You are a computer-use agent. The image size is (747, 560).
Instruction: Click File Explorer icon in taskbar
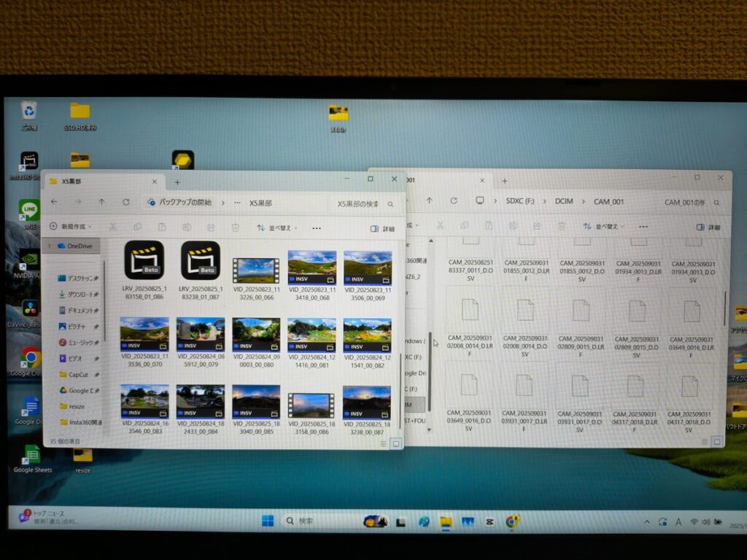tap(446, 521)
